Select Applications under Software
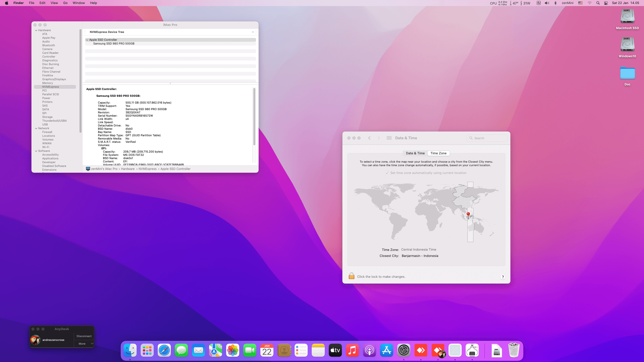The height and width of the screenshot is (362, 644). (50, 158)
